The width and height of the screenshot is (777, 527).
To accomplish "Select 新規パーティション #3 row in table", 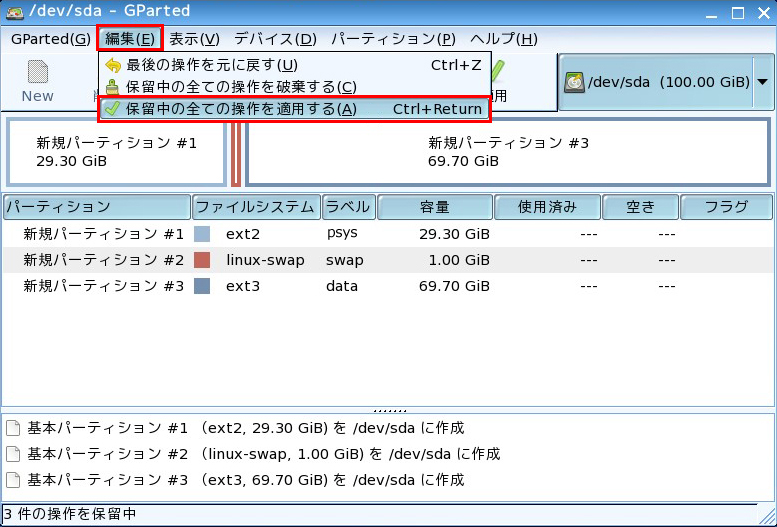I will [103, 286].
